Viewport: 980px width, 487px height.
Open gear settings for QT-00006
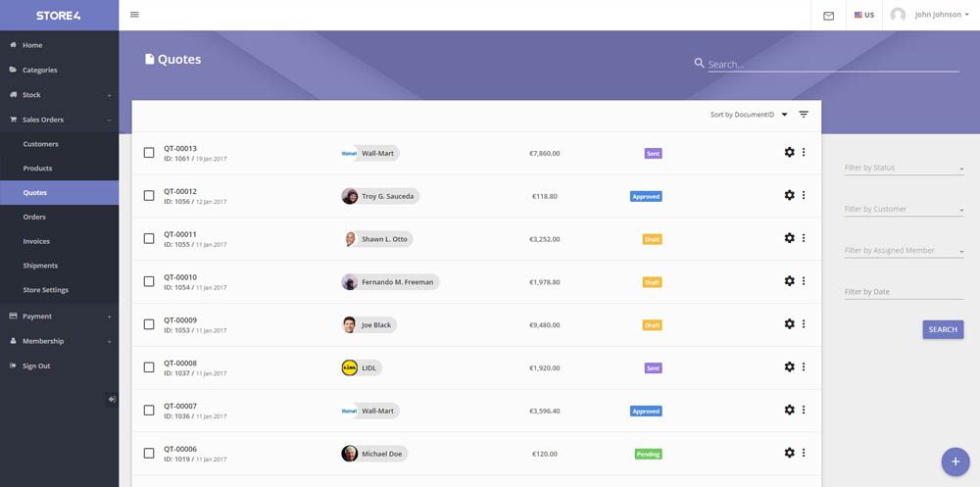tap(789, 453)
